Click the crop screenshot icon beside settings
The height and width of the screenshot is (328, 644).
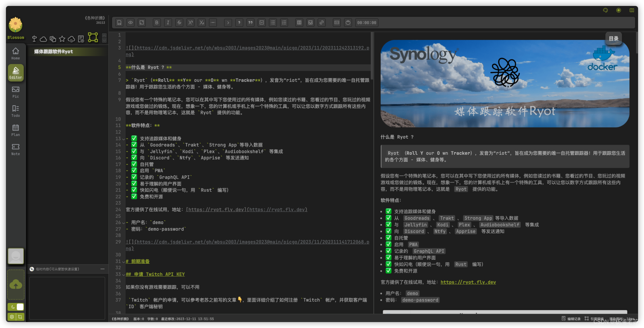coord(20,317)
